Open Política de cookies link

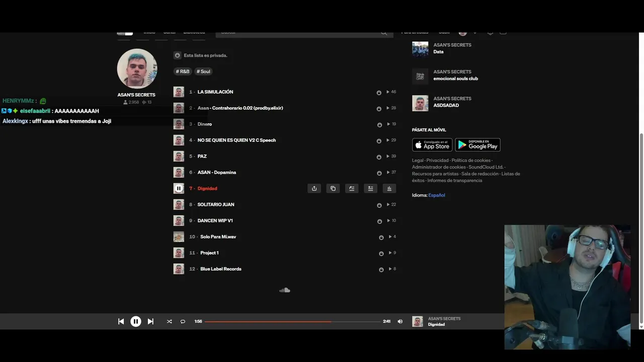(471, 160)
